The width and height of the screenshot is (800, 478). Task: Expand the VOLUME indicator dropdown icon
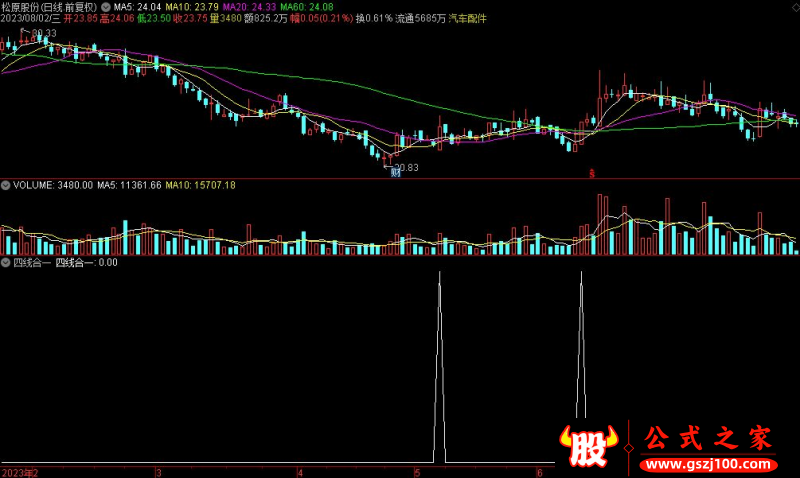pos(6,186)
